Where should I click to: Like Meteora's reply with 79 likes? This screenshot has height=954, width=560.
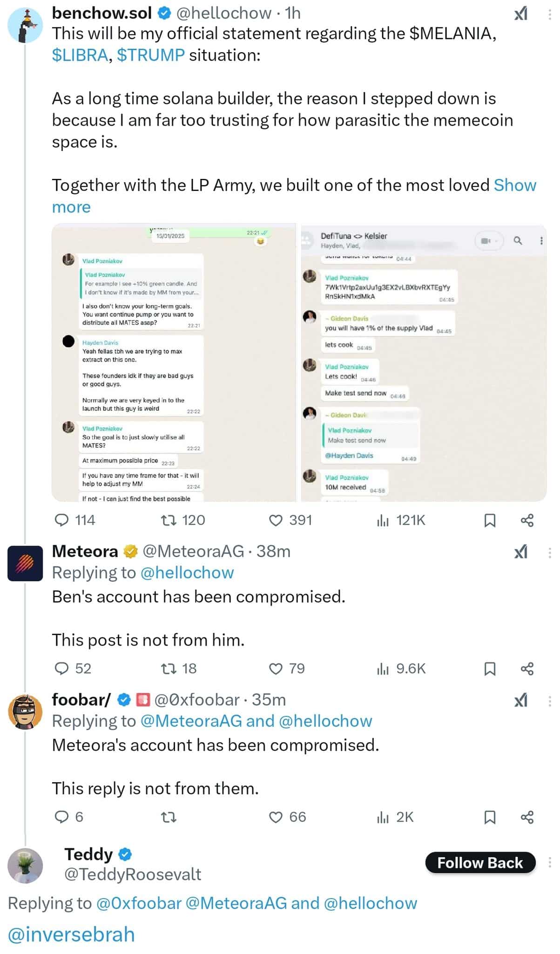pyautogui.click(x=276, y=668)
